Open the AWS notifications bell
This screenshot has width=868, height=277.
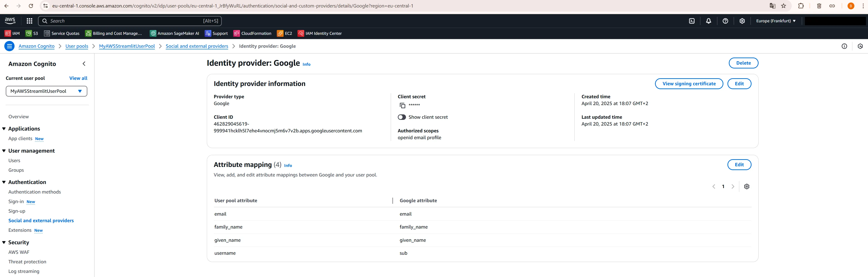[x=709, y=20]
